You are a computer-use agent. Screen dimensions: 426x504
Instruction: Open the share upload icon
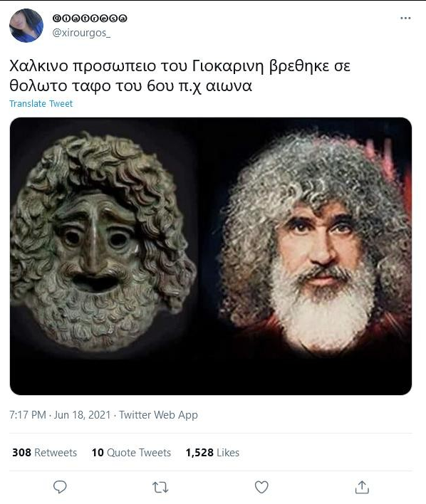click(x=362, y=487)
